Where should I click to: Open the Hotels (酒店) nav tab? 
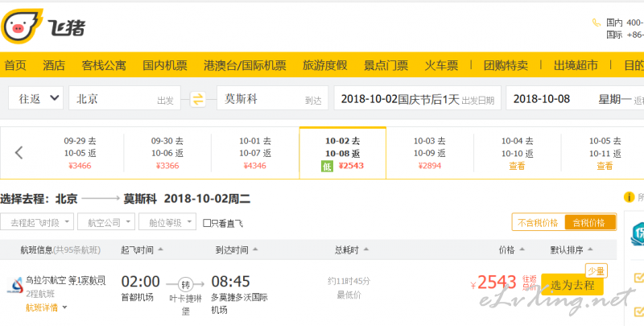click(x=54, y=65)
